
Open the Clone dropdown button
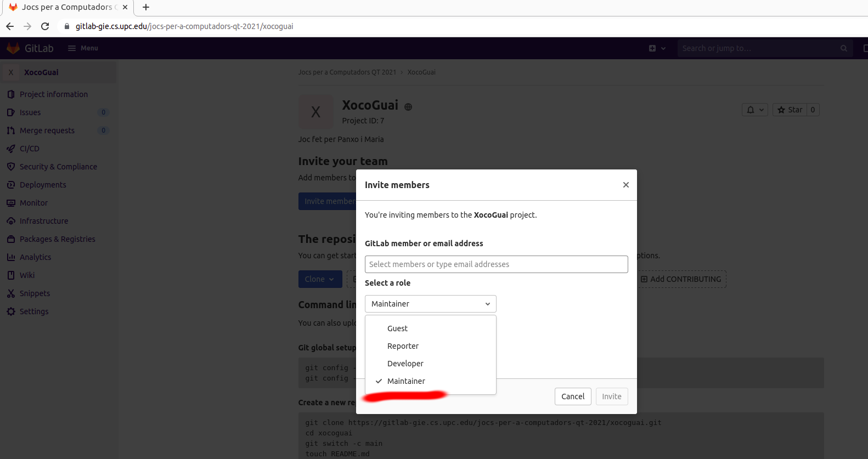click(320, 279)
